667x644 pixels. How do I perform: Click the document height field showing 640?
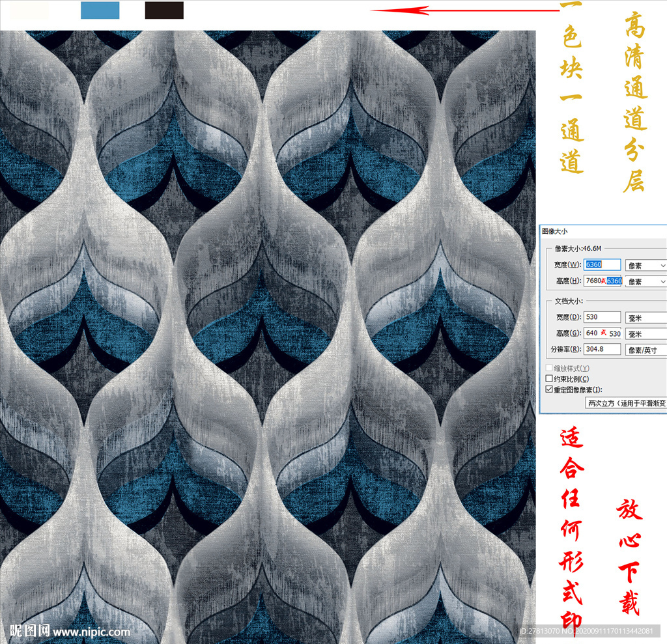(x=603, y=333)
